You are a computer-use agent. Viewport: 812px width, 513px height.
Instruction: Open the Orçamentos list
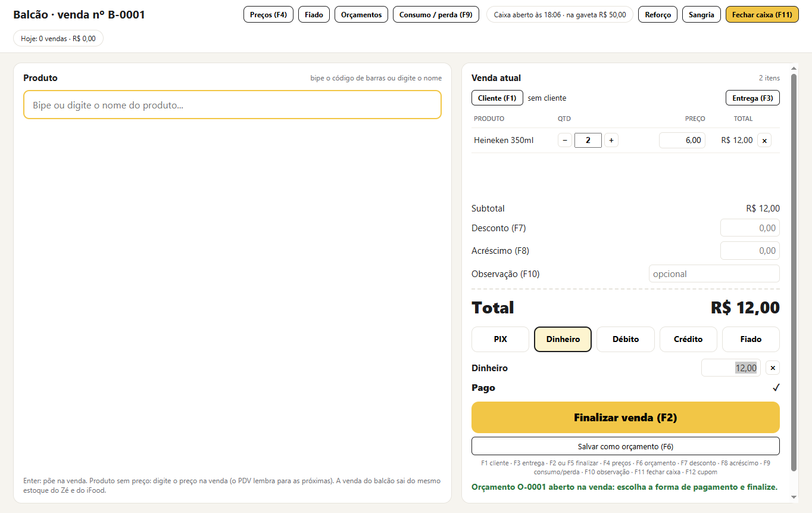coord(361,15)
